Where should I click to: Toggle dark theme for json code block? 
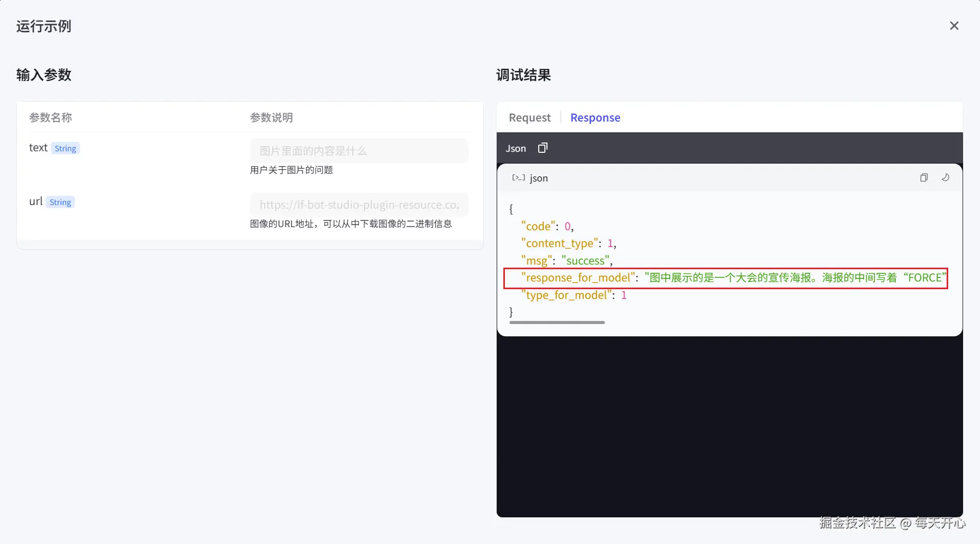point(945,177)
